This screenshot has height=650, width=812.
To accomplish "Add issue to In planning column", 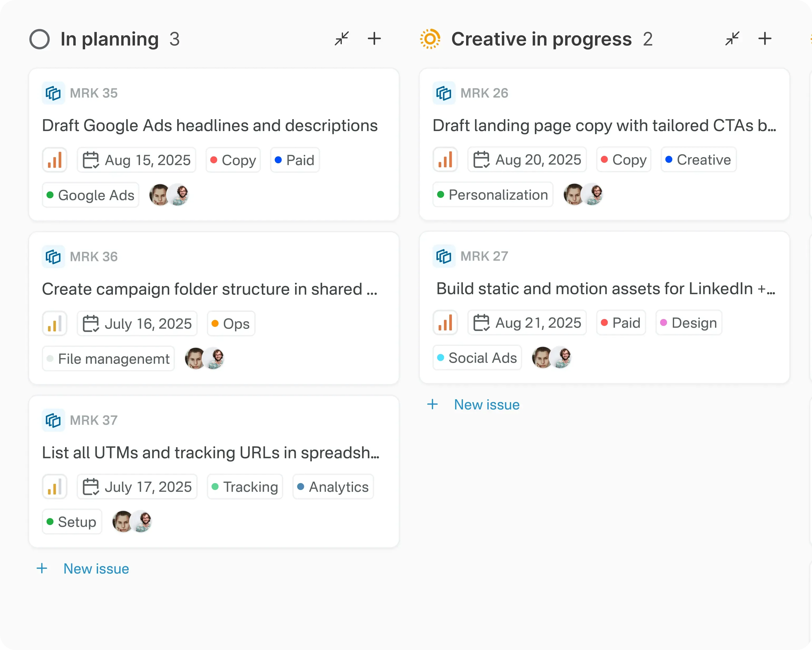I will click(x=374, y=38).
